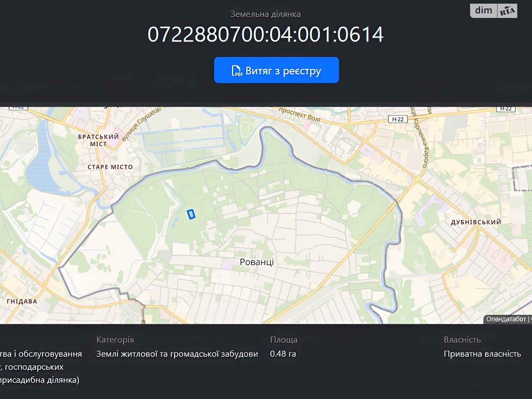
Task: Click the RIA emblem in the watermark
Action: pos(507,11)
